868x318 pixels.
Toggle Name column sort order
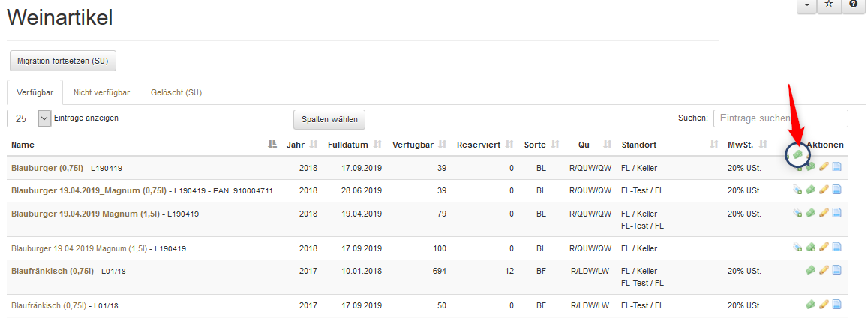[272, 145]
